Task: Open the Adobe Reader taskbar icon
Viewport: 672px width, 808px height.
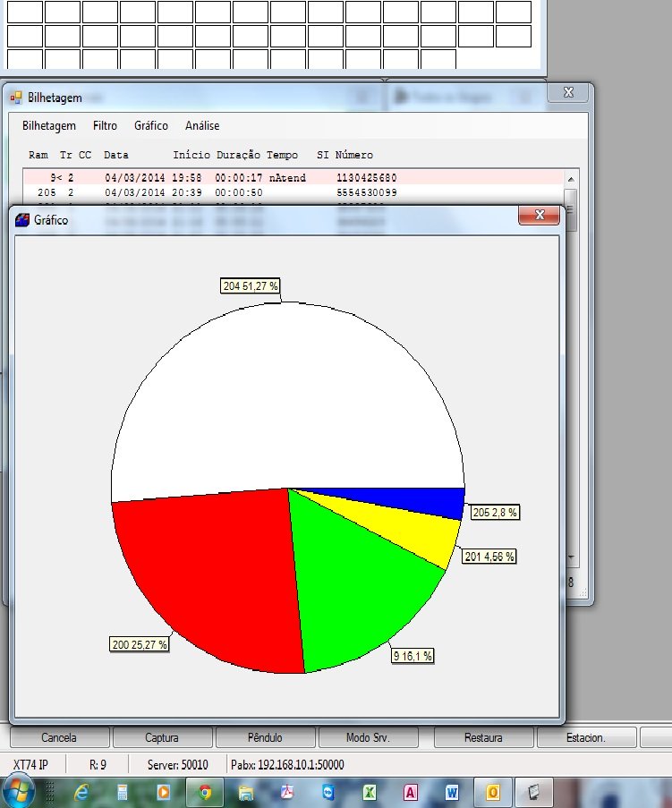Action: tap(287, 792)
